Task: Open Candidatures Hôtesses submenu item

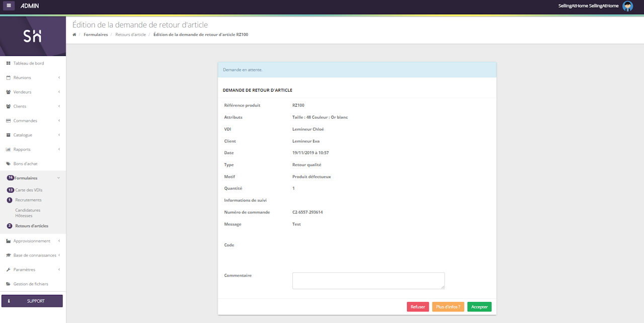Action: click(28, 213)
